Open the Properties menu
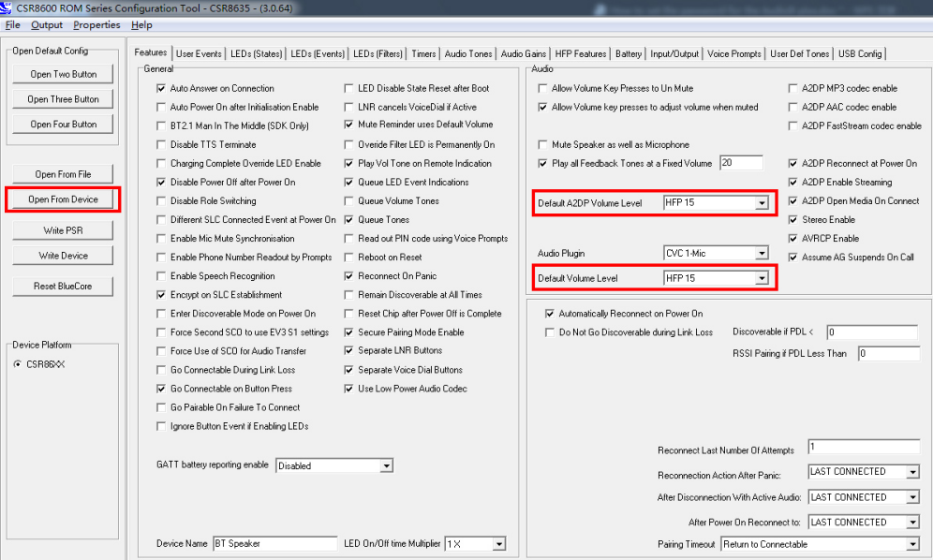The height and width of the screenshot is (560, 933). [96, 25]
